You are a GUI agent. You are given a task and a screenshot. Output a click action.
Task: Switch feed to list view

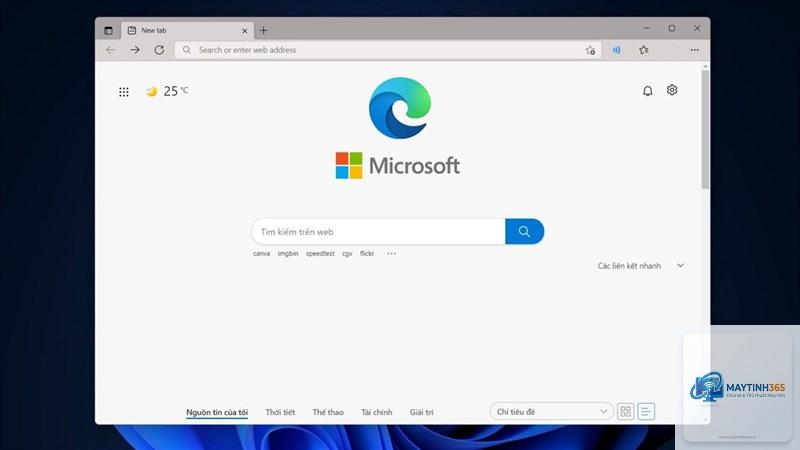point(646,412)
